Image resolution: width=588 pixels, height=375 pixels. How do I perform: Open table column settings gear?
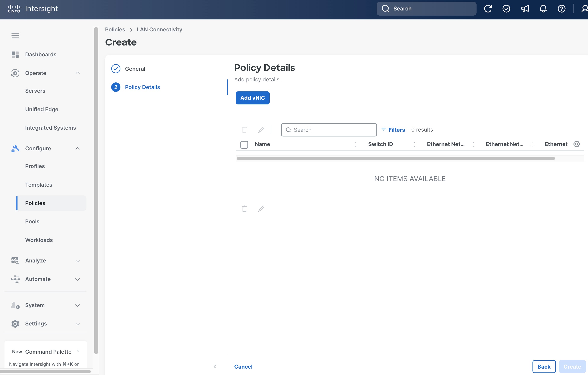point(576,144)
